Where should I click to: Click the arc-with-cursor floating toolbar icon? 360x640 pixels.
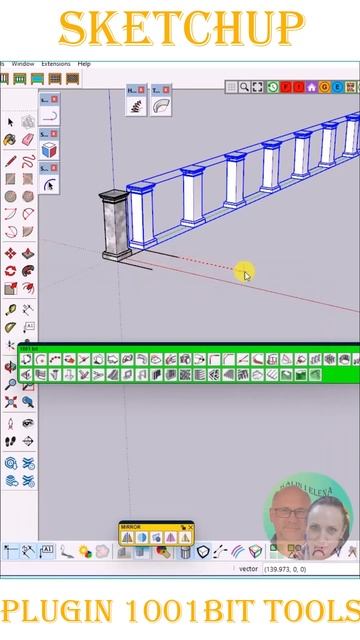[49, 185]
